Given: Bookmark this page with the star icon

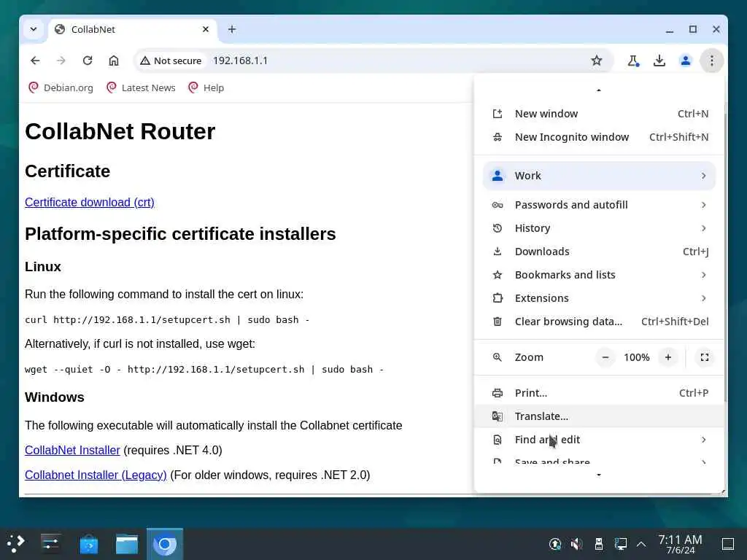Looking at the screenshot, I should click(x=597, y=61).
